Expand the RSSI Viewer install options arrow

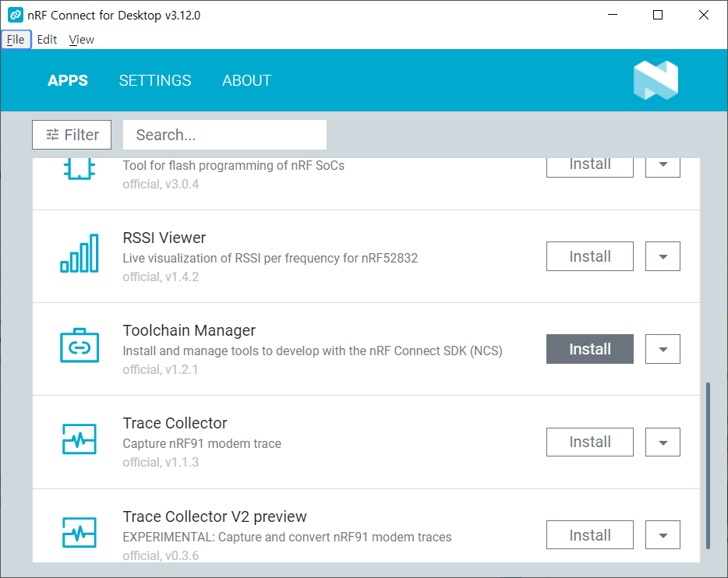pyautogui.click(x=663, y=256)
